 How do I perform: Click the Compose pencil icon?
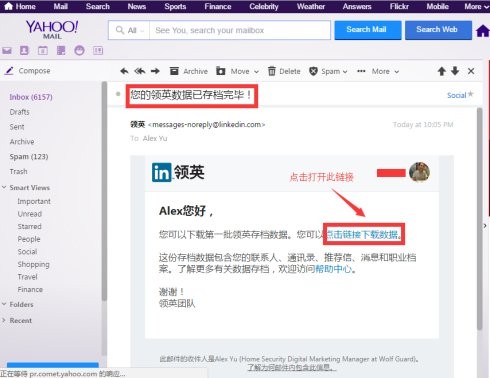9,71
